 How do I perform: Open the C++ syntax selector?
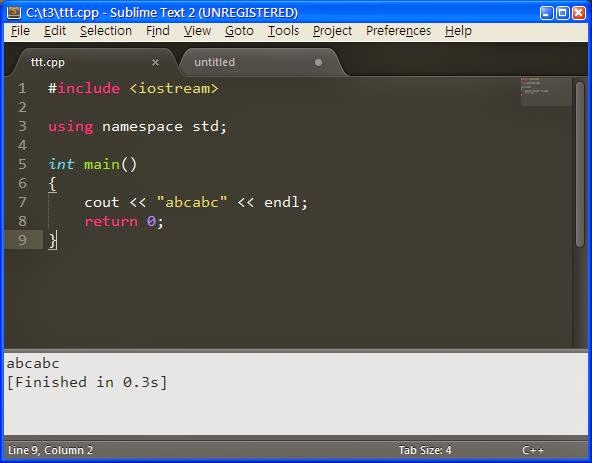(x=533, y=450)
